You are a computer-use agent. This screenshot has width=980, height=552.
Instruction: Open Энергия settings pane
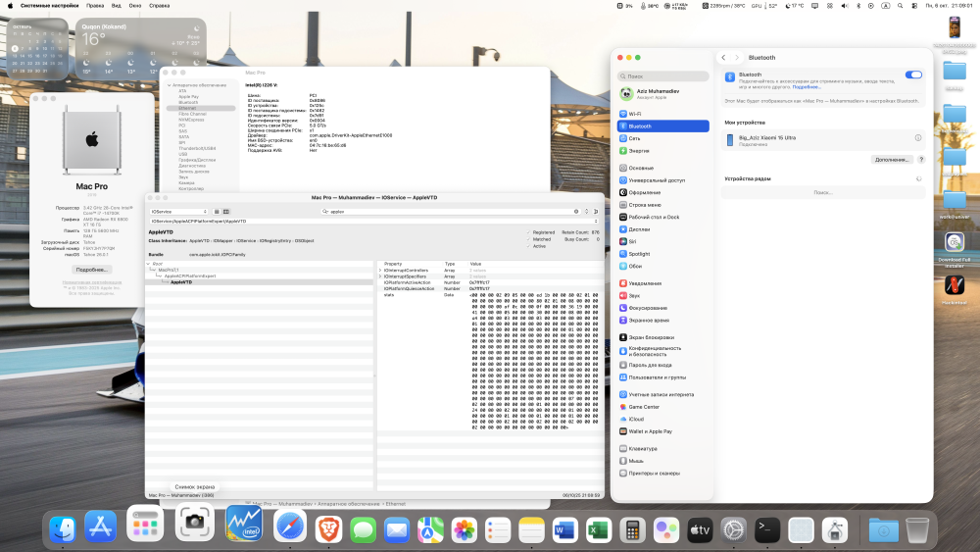663,151
